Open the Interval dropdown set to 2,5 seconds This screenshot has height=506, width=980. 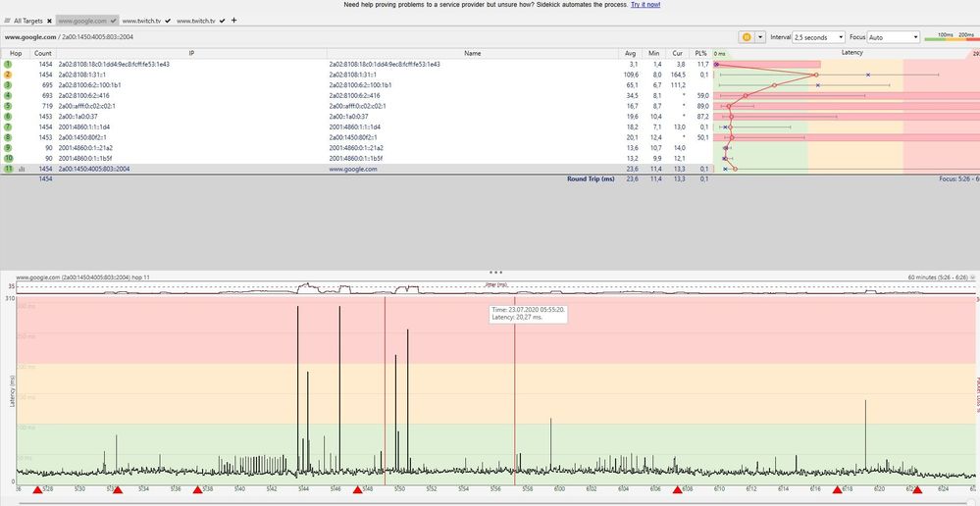(x=818, y=37)
